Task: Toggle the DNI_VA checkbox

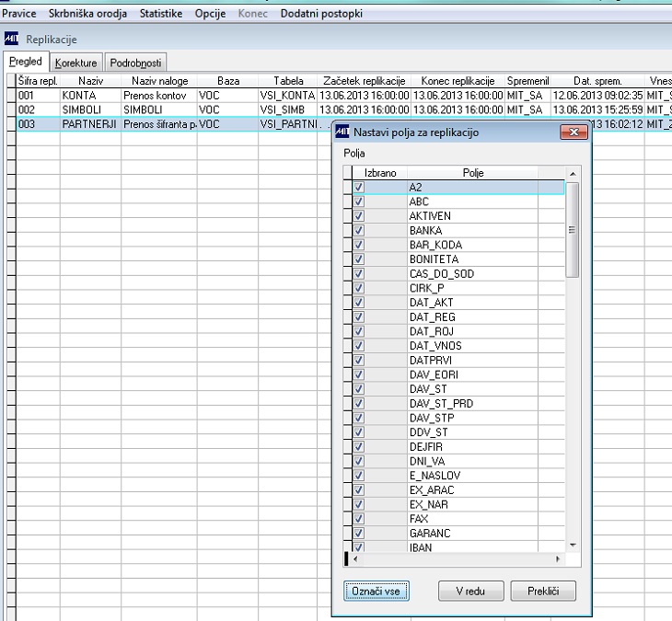Action: coord(359,461)
